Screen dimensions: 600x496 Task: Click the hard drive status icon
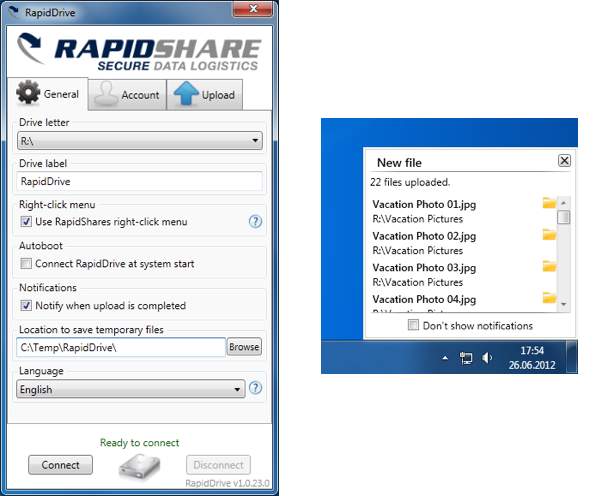coord(140,466)
